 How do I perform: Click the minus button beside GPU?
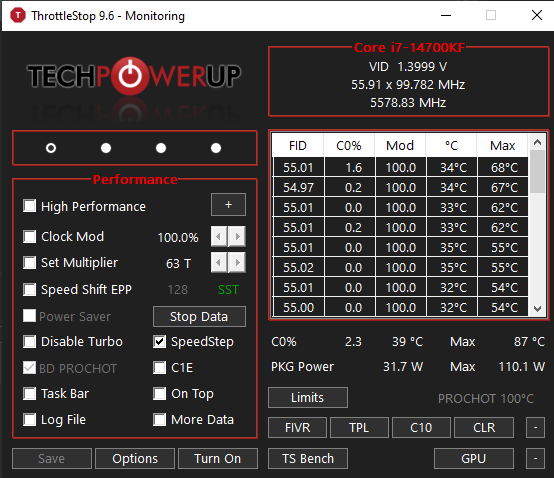click(535, 459)
